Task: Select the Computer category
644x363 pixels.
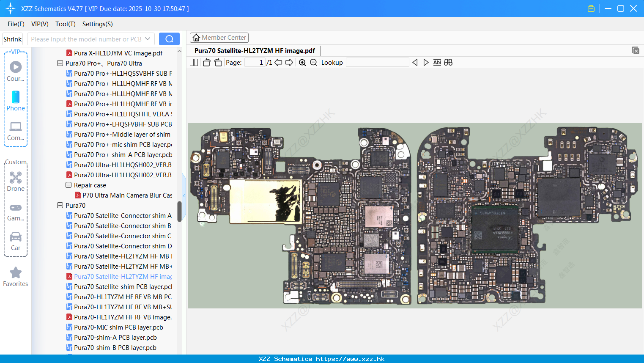Action: (x=16, y=131)
